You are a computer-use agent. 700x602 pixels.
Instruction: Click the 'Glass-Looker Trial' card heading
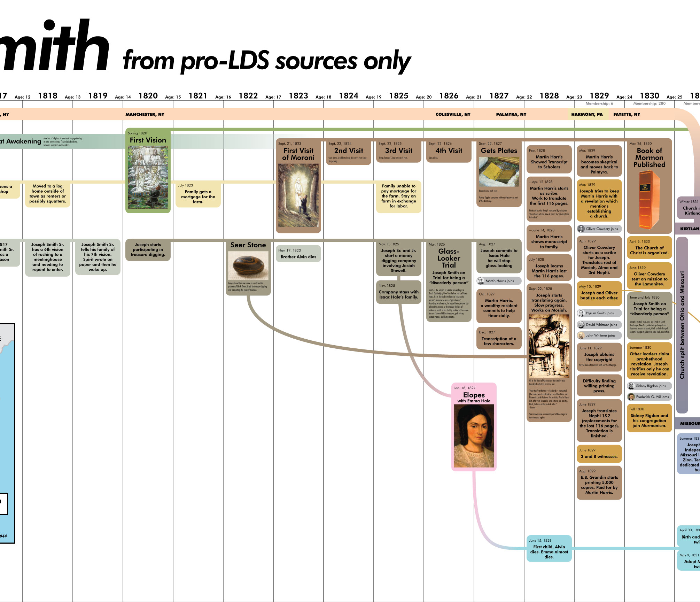[449, 258]
